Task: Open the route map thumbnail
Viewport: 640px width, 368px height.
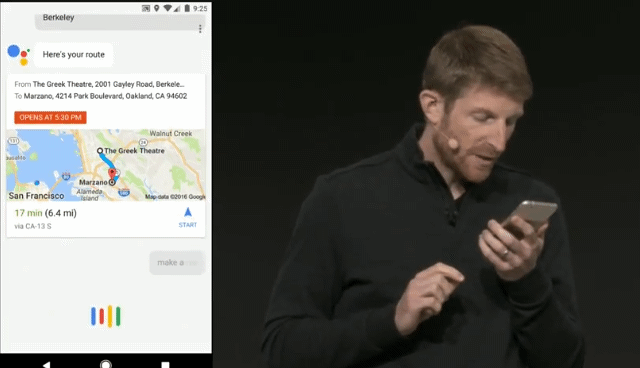Action: [x=106, y=165]
